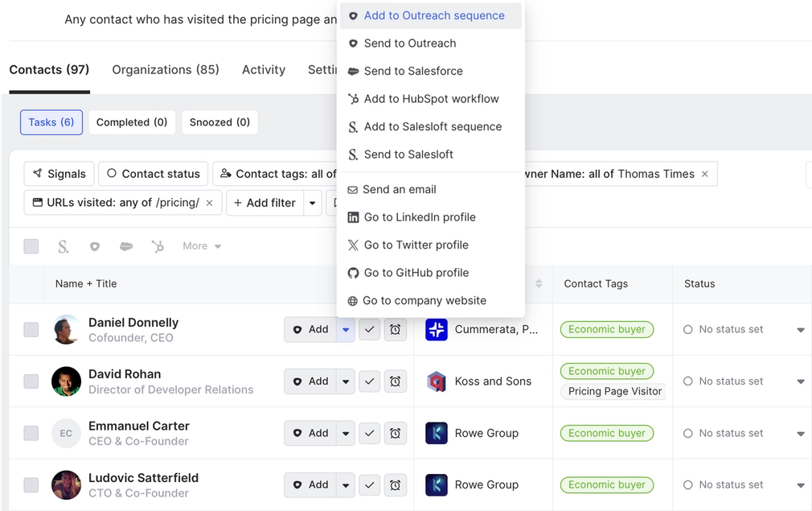812x511 pixels.
Task: Open Daniel Donnelly's status dropdown
Action: [x=800, y=330]
